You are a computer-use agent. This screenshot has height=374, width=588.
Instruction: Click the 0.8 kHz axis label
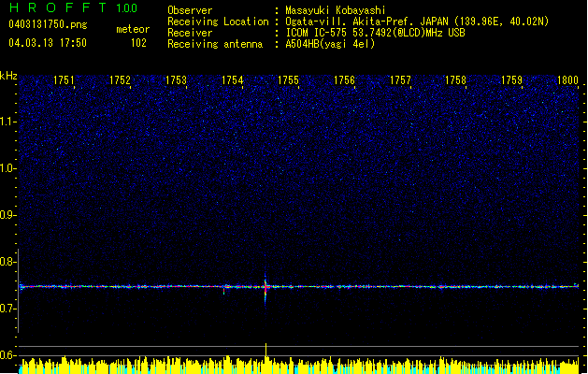[7, 262]
